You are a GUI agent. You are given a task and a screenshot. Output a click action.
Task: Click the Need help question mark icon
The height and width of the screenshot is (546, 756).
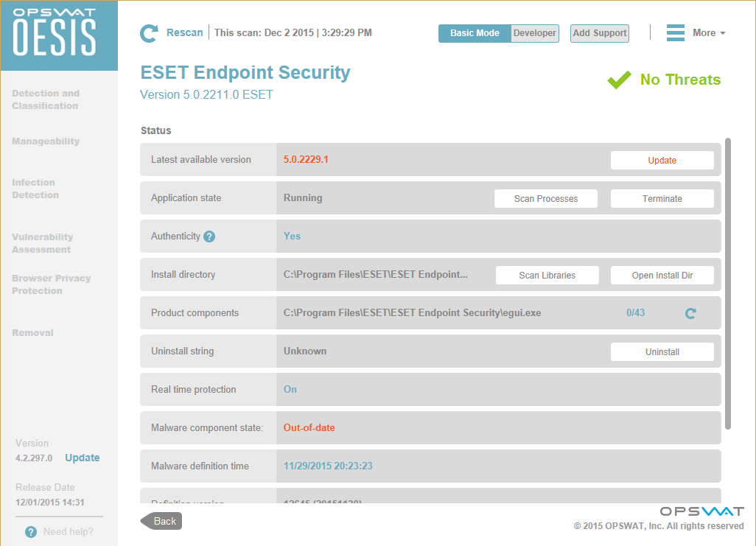31,532
